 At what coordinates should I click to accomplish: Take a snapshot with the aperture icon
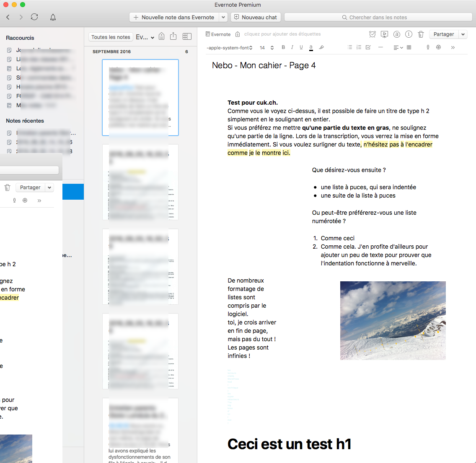click(438, 47)
